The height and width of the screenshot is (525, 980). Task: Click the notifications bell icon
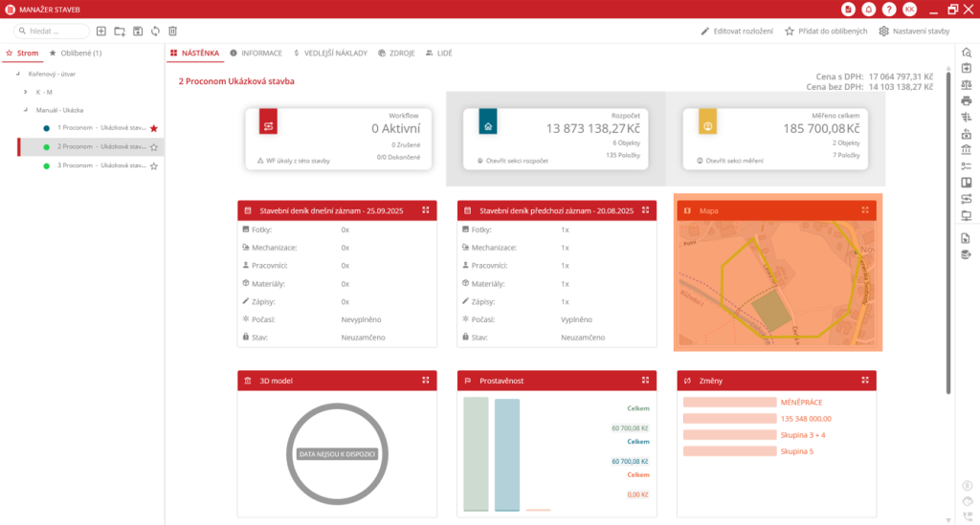coord(869,9)
